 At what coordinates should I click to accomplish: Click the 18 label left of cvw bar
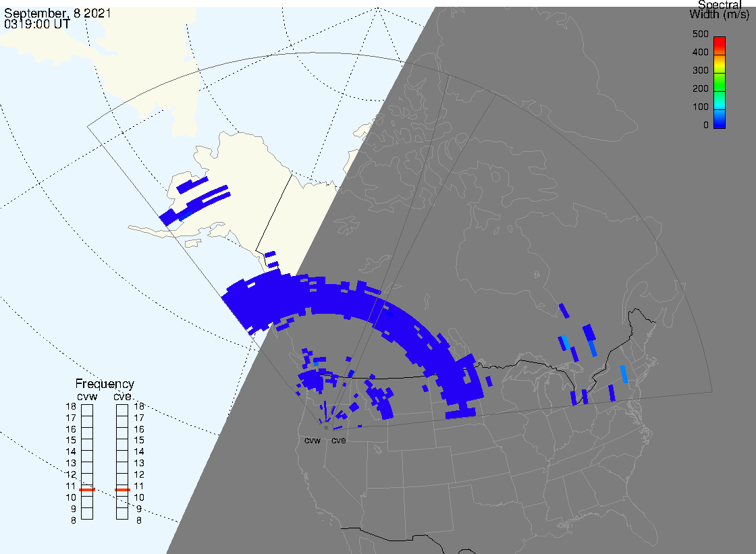pos(71,406)
